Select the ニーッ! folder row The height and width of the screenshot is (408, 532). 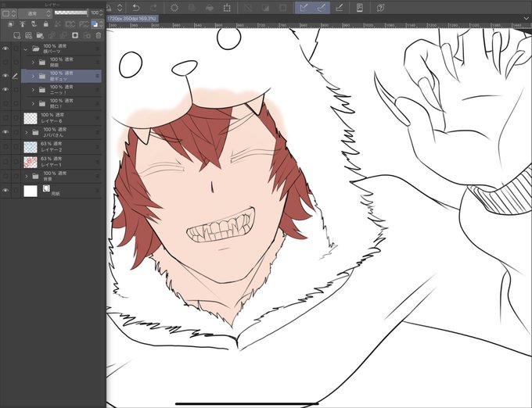coord(61,90)
